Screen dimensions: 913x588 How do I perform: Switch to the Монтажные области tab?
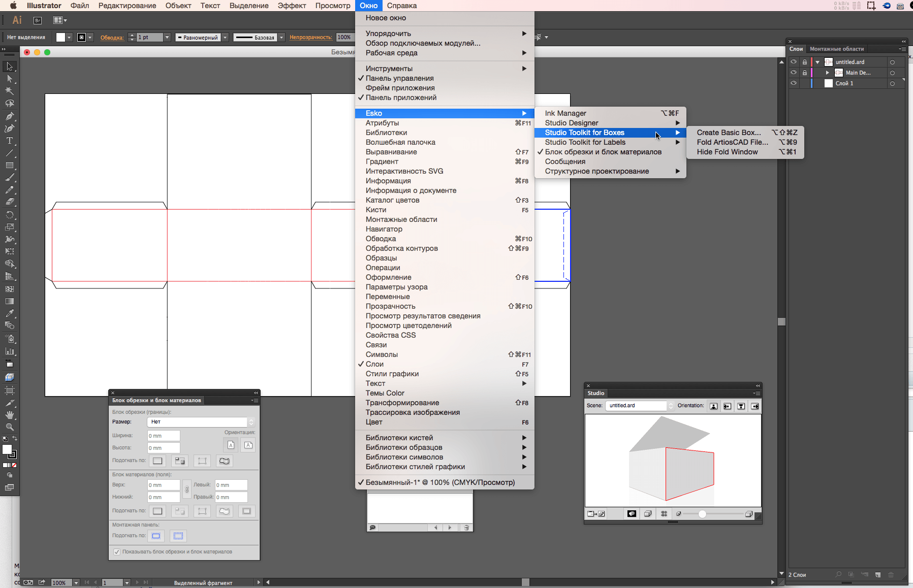pos(836,49)
